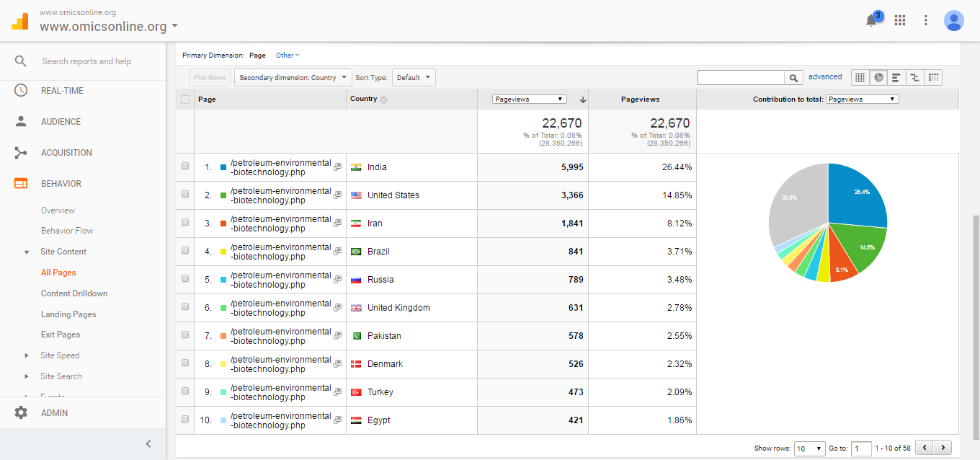Open the Google apps grid icon
This screenshot has width=980, height=460.
point(899,20)
